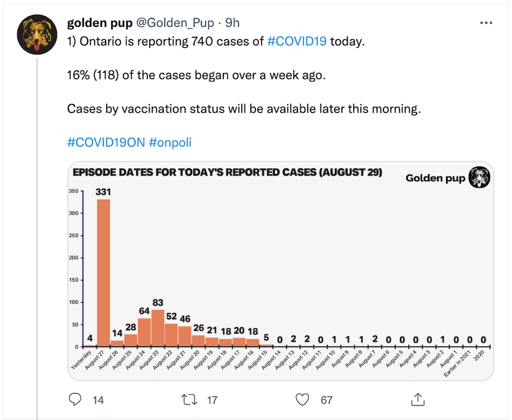Click the share upload icon

tap(418, 400)
